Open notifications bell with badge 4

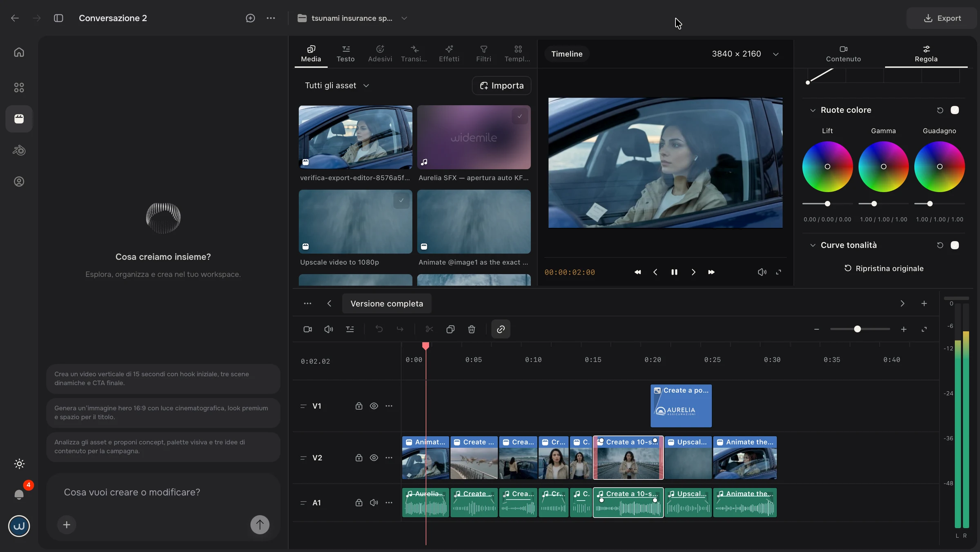19,494
